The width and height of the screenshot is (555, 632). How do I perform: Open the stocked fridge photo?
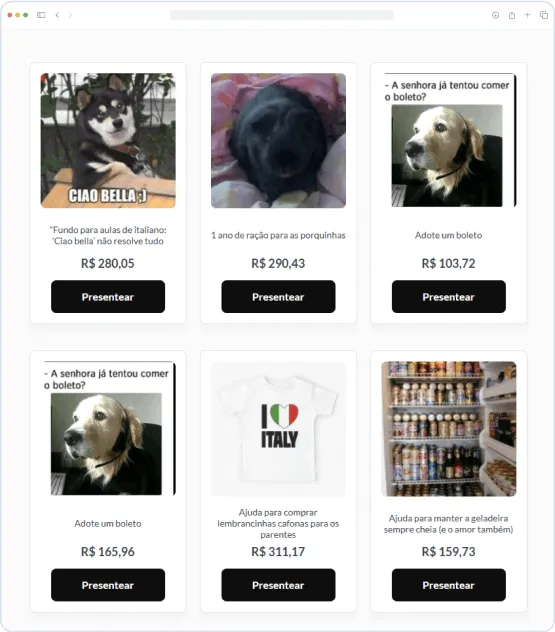(x=449, y=428)
